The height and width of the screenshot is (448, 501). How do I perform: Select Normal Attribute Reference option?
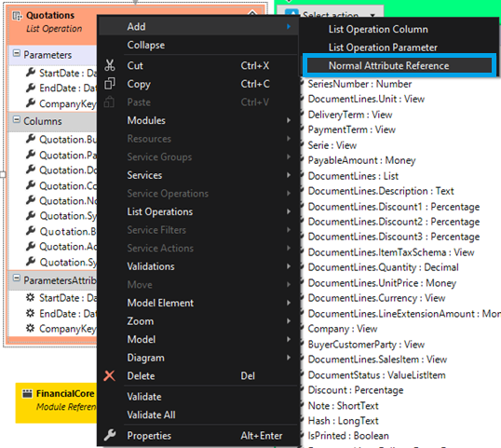pyautogui.click(x=399, y=65)
